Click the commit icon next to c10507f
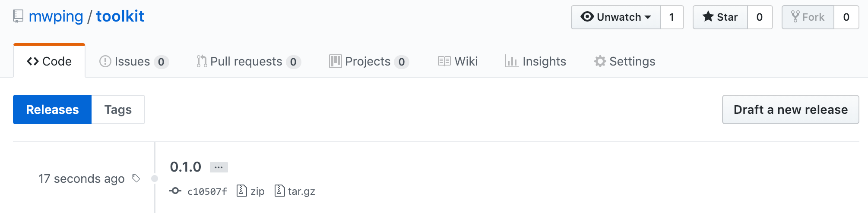 (175, 191)
